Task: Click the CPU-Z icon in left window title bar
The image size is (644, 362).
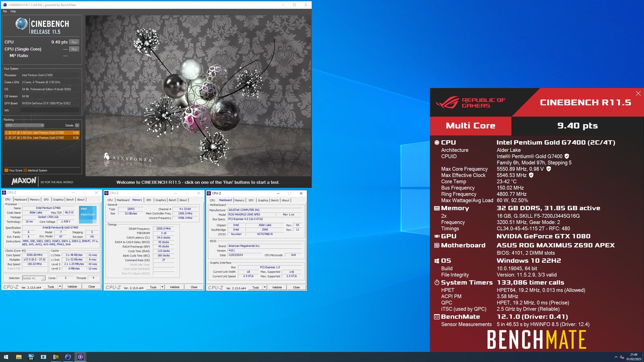Action: (x=4, y=193)
